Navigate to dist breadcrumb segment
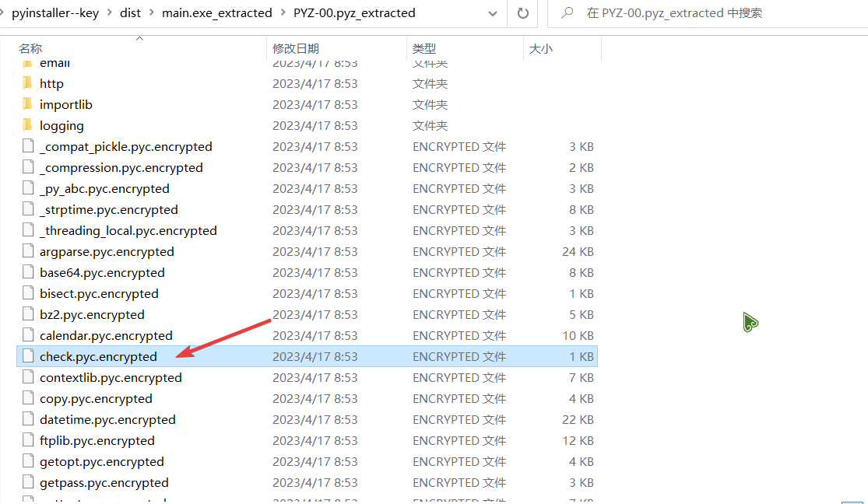 [130, 13]
